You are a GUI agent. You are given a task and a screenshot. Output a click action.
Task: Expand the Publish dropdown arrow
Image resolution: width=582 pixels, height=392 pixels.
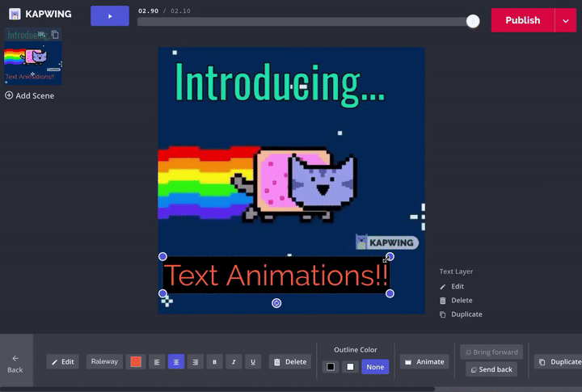(566, 20)
